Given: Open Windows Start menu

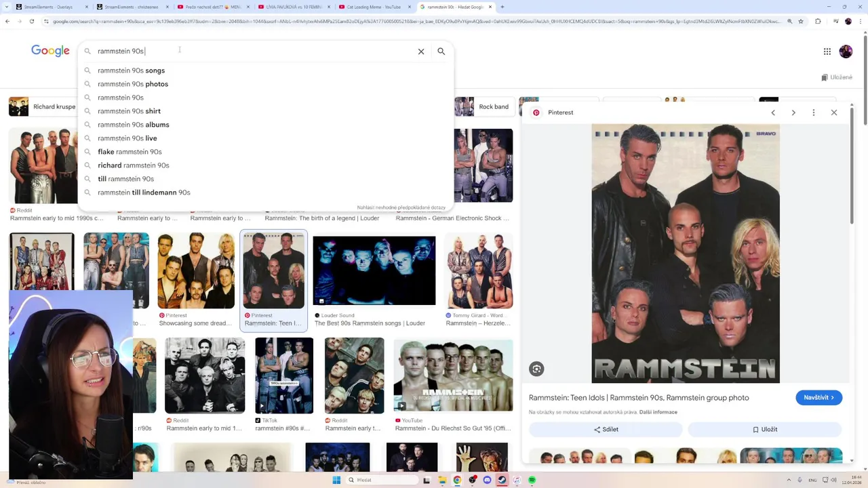Looking at the screenshot, I should pyautogui.click(x=336, y=480).
